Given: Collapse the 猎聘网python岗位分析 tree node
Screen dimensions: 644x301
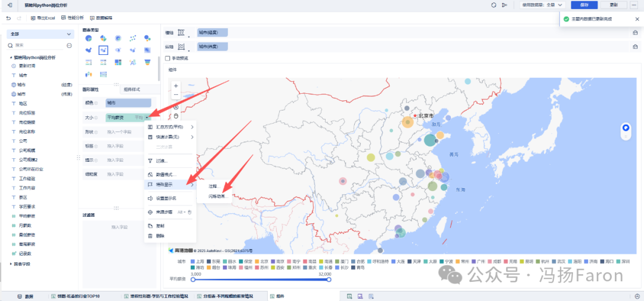Looking at the screenshot, I should [x=11, y=58].
